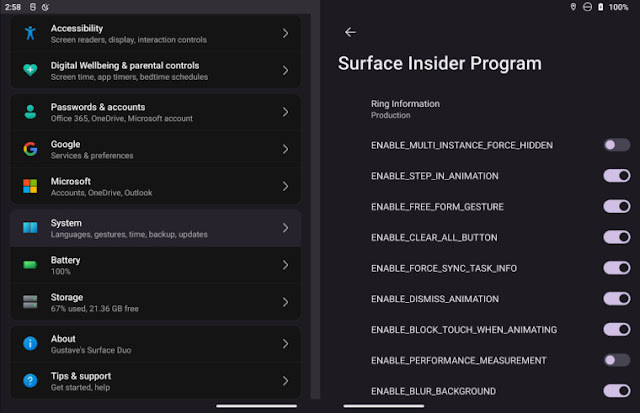Image resolution: width=640 pixels, height=413 pixels.
Task: Toggle ENABLE_BLOCK_TOUCH_WHEN_ANIMATING switch
Action: [617, 329]
